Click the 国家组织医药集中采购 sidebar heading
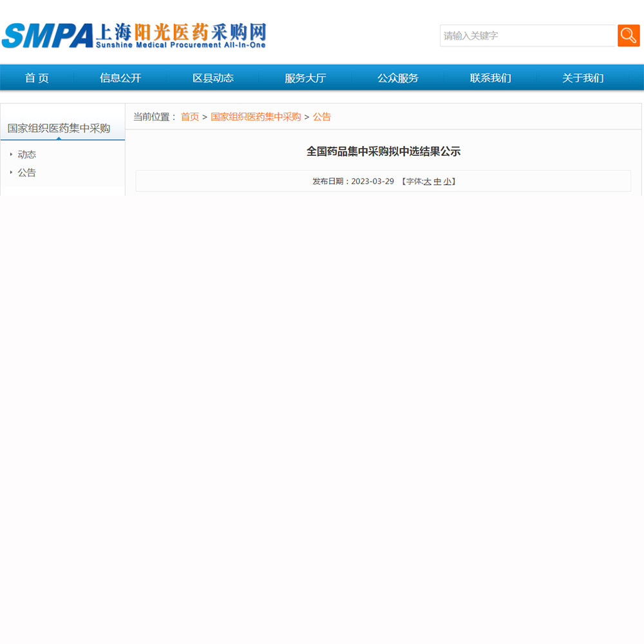Screen dimensions: 644x644 tap(59, 128)
